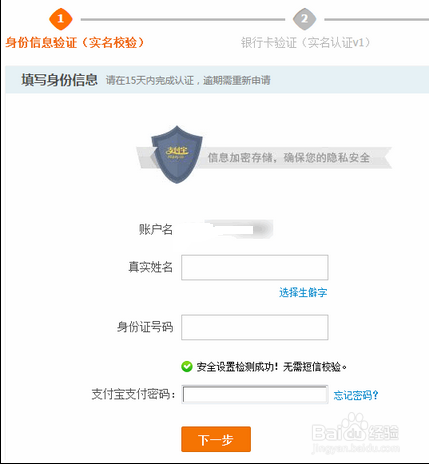
Task: Click the 真实姓名 field label
Action: click(151, 267)
